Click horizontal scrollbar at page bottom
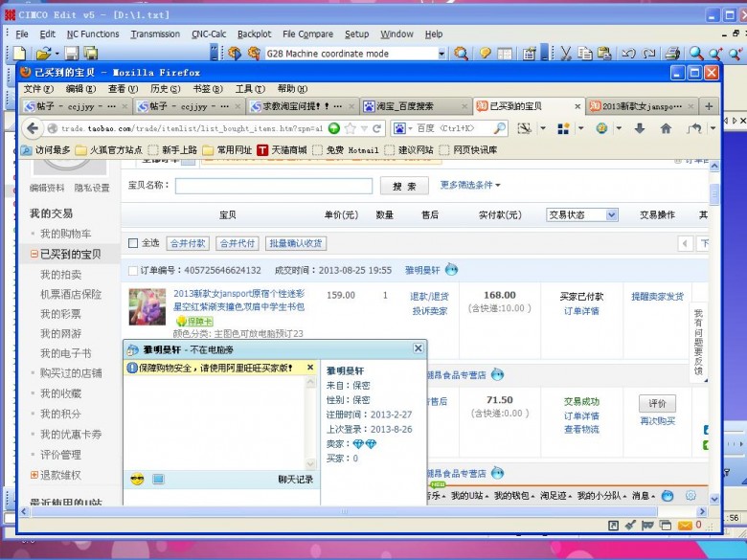Viewport: 747px width, 560px height. coord(344,511)
